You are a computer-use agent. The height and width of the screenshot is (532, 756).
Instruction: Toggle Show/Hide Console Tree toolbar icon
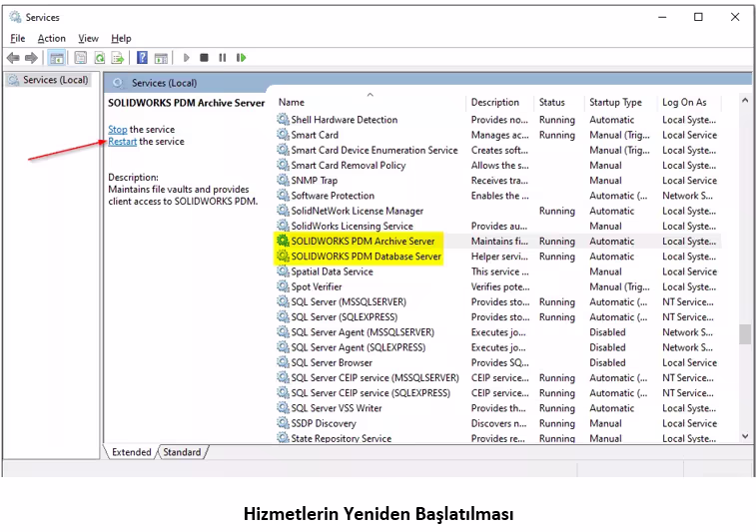(x=57, y=58)
